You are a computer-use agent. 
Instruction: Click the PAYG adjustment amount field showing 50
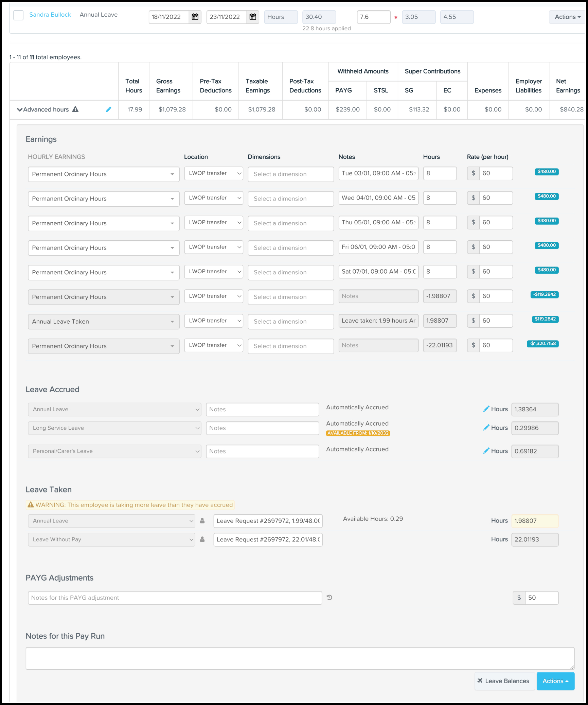[x=541, y=598]
